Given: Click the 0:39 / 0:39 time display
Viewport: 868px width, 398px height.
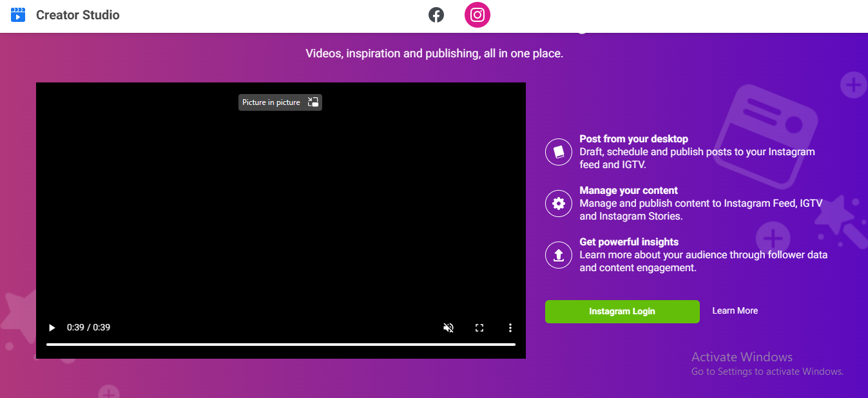Looking at the screenshot, I should point(88,327).
